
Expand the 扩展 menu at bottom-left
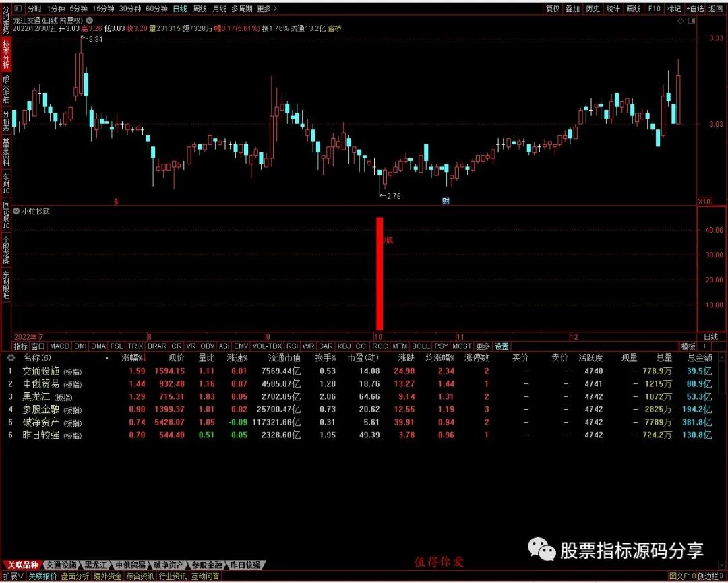point(13,576)
